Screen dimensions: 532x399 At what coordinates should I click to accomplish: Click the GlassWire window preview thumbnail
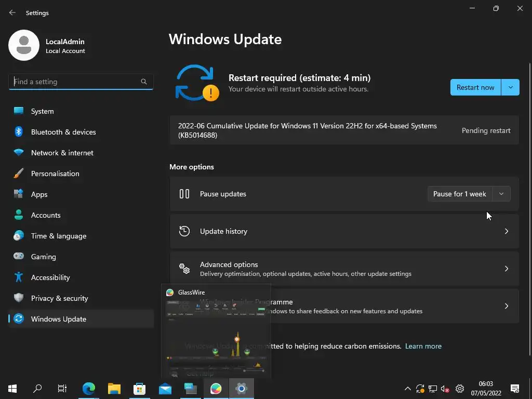click(x=216, y=338)
